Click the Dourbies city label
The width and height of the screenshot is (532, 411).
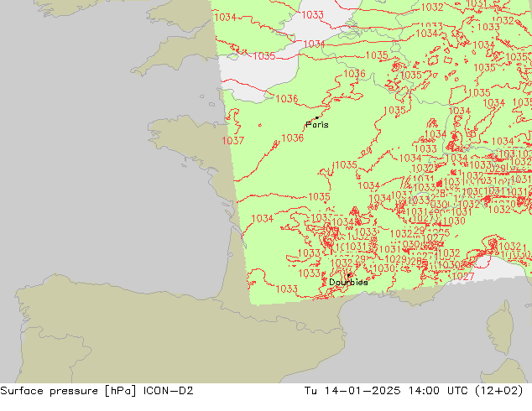(348, 282)
